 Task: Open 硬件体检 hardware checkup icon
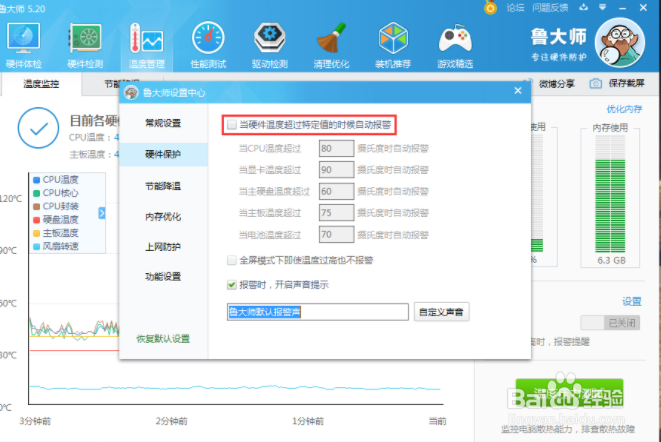[23, 38]
